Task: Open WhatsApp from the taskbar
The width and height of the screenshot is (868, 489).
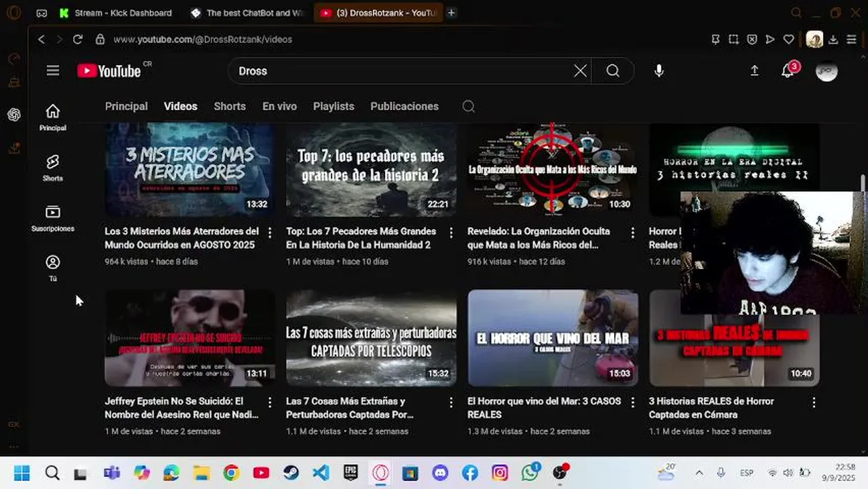Action: tap(530, 473)
